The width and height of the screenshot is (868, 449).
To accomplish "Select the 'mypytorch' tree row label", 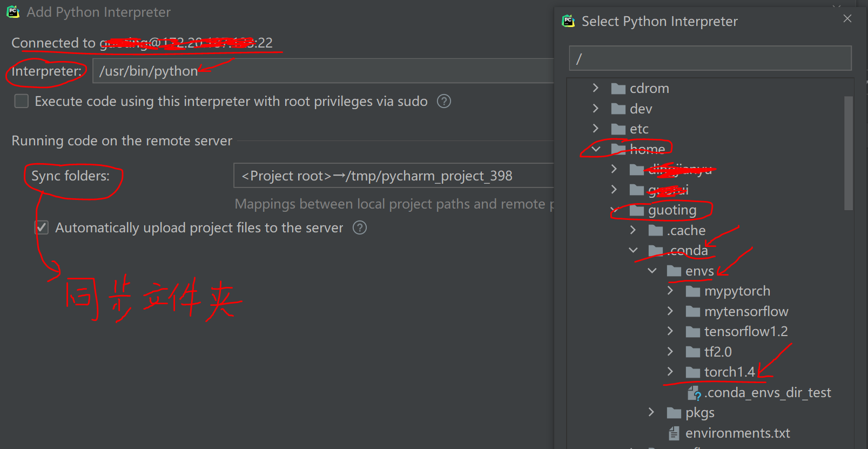I will point(737,291).
